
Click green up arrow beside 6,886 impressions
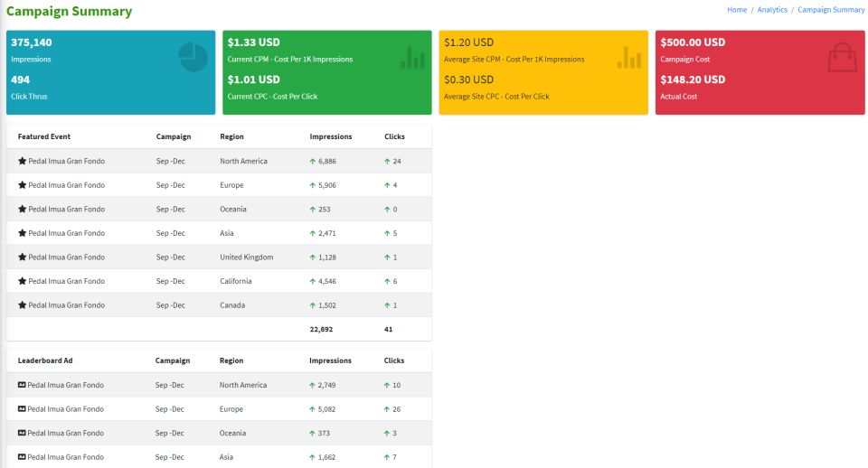313,161
